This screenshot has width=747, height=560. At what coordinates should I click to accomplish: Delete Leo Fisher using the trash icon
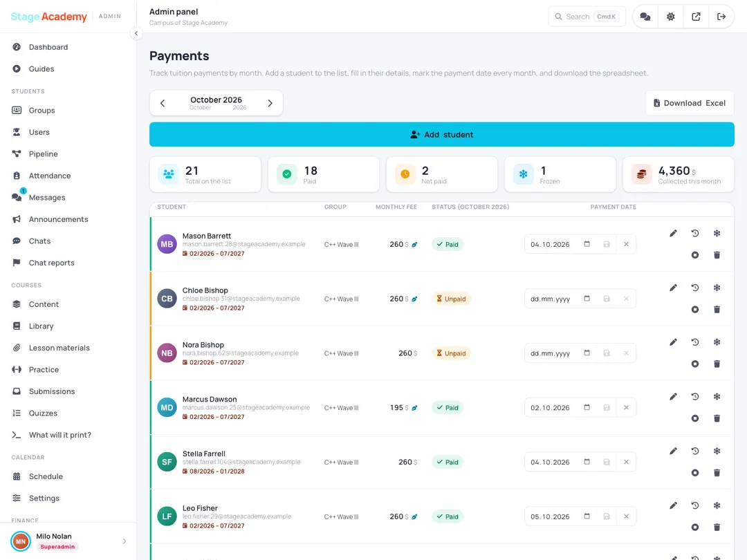(717, 527)
